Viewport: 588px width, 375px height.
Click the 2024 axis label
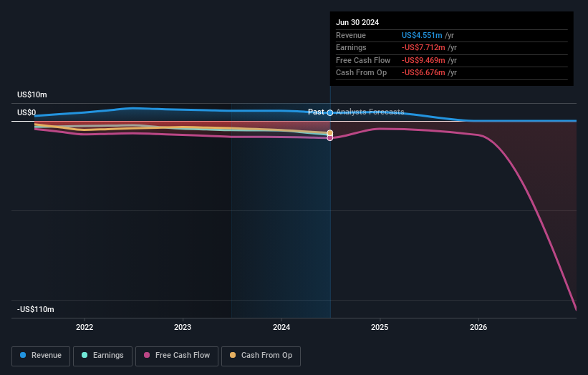[x=281, y=327]
